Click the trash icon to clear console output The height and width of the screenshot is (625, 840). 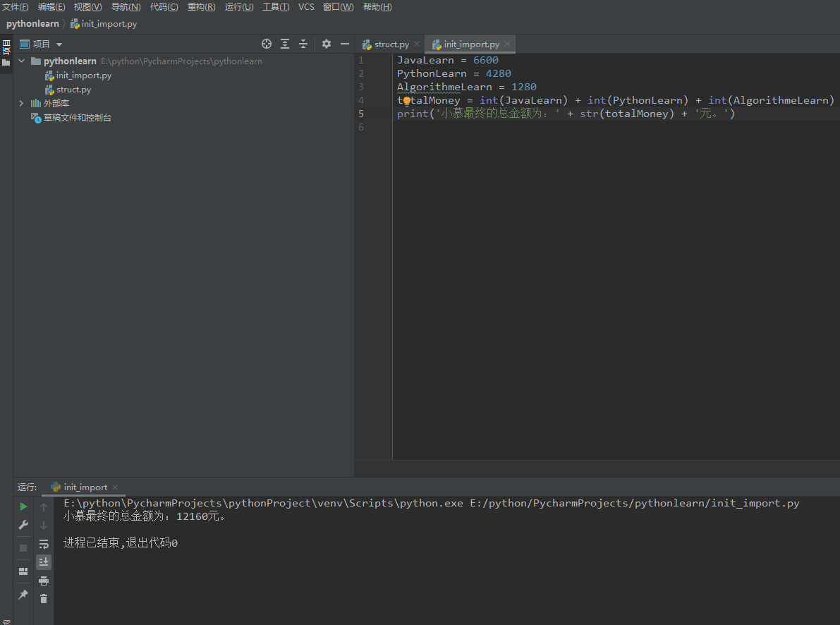(x=44, y=598)
